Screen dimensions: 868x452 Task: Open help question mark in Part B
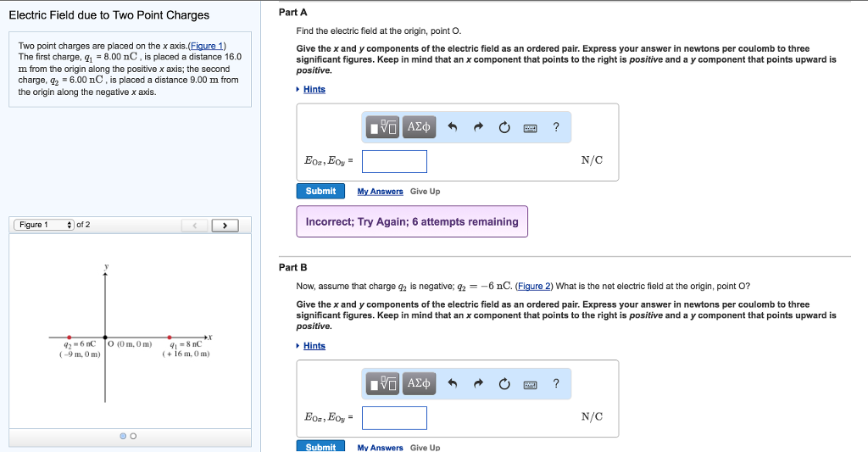click(556, 384)
